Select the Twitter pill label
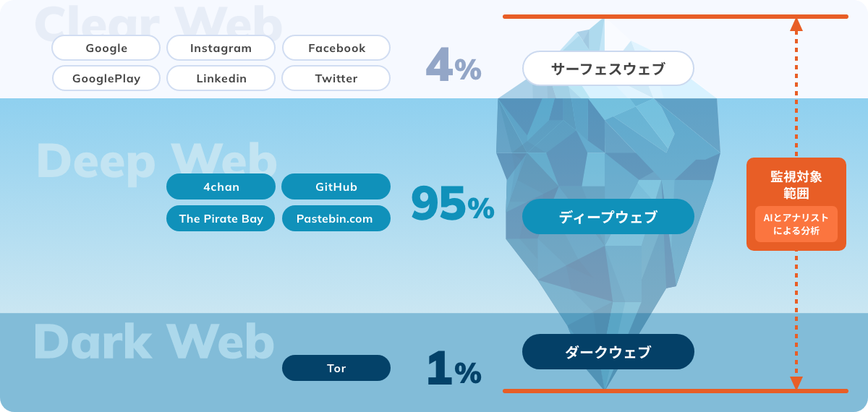868x412 pixels. (336, 78)
